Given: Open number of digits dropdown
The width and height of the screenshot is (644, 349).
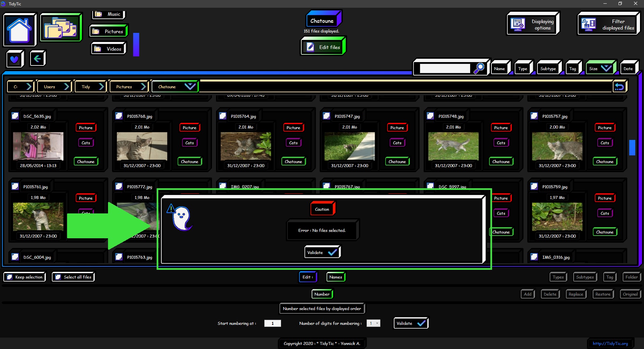Looking at the screenshot, I should 373,323.
